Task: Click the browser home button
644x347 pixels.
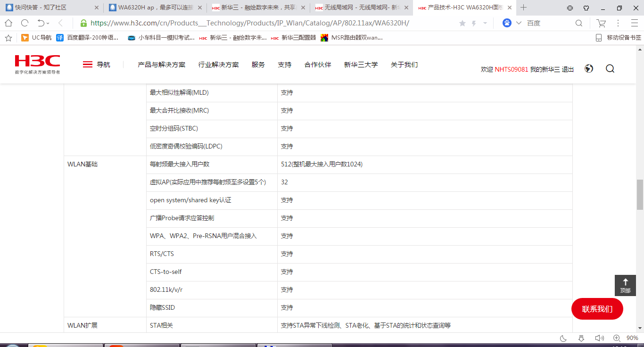Action: [8, 23]
